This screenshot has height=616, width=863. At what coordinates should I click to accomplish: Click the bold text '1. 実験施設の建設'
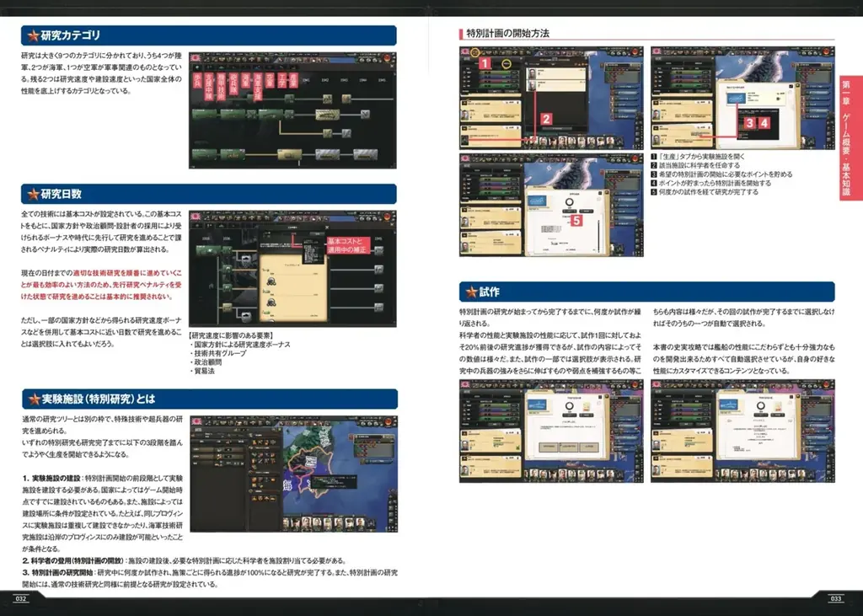51,478
